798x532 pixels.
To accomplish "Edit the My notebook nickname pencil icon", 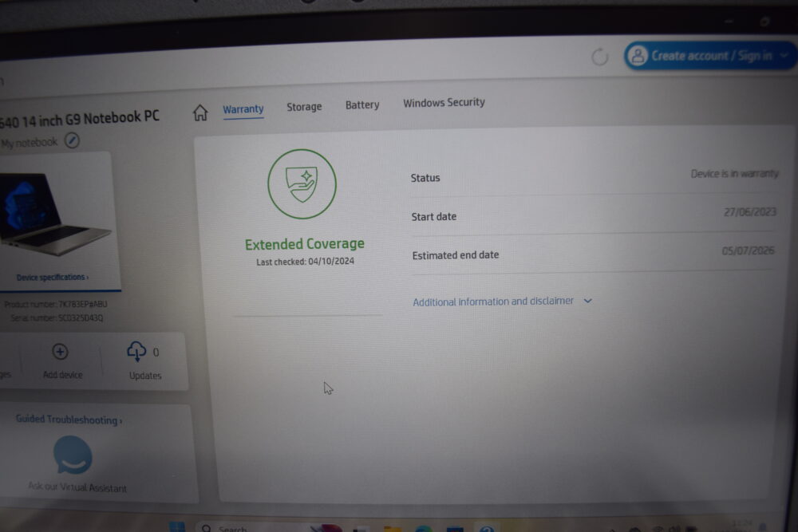I will [x=72, y=141].
